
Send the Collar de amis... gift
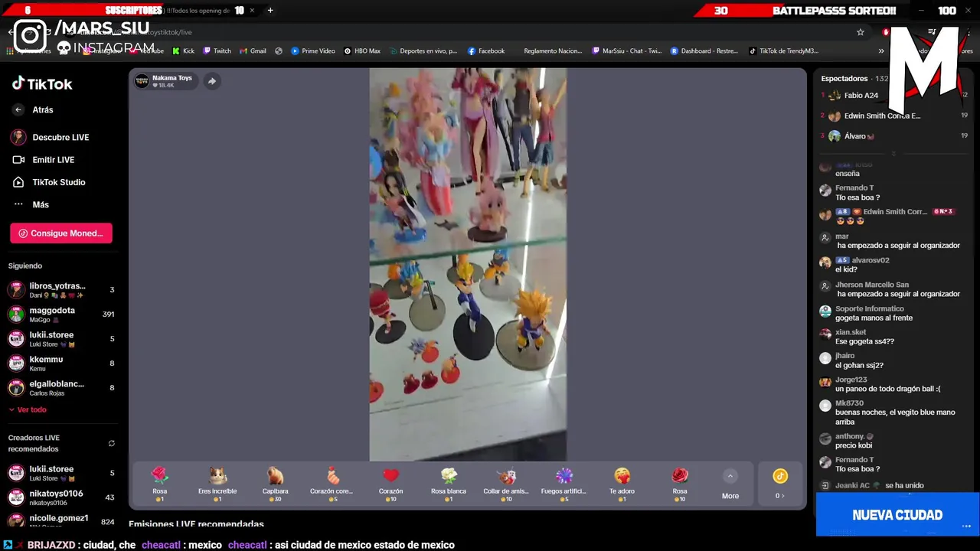(x=506, y=484)
